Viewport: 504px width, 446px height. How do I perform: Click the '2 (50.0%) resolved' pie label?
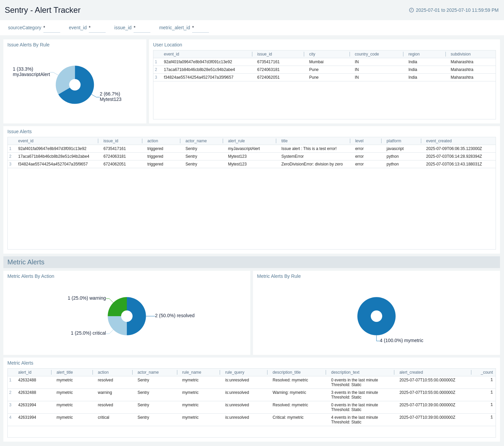pos(175,315)
